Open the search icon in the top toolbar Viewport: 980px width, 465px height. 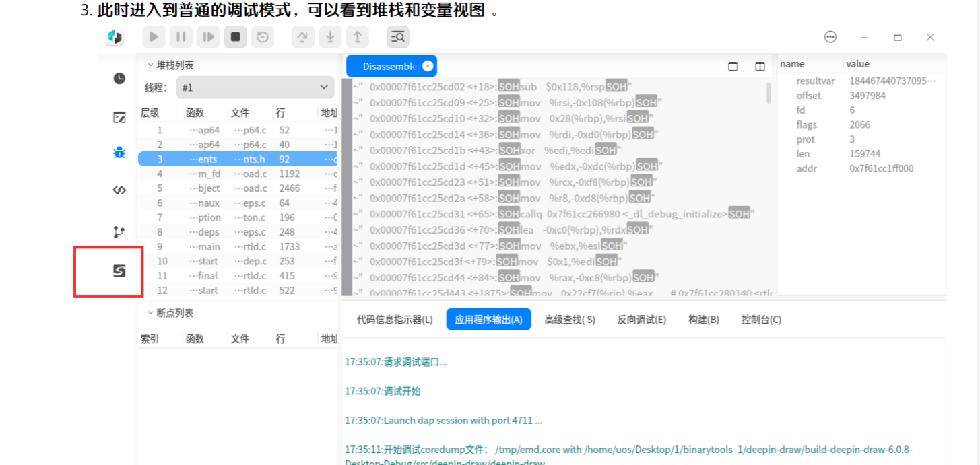pyautogui.click(x=398, y=37)
